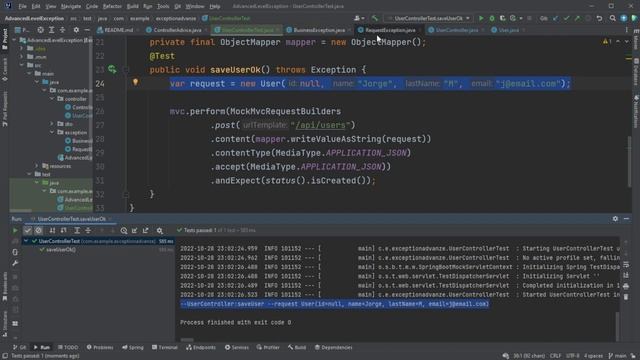The width and height of the screenshot is (640, 360).
Task: Toggle the Structure side tab
Action: tap(5, 324)
